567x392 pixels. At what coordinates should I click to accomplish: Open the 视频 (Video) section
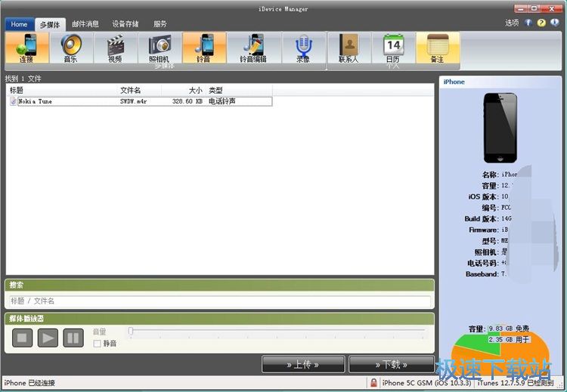(116, 48)
